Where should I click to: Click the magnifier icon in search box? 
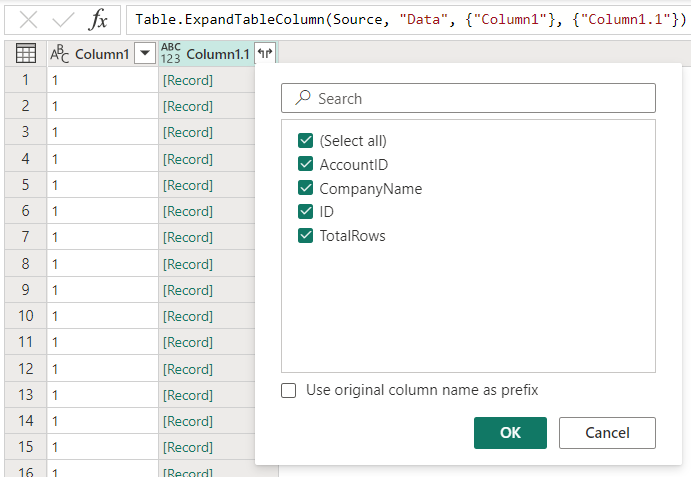[303, 98]
